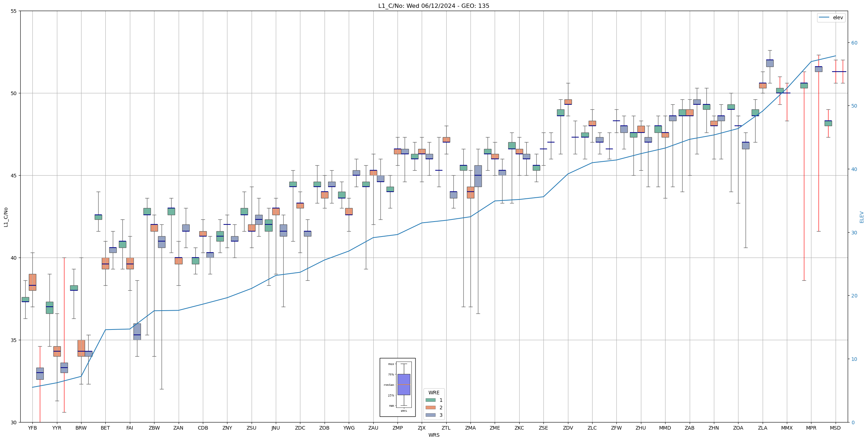
Task: Click the x-axis tick label 'ZME'
Action: pyautogui.click(x=495, y=428)
